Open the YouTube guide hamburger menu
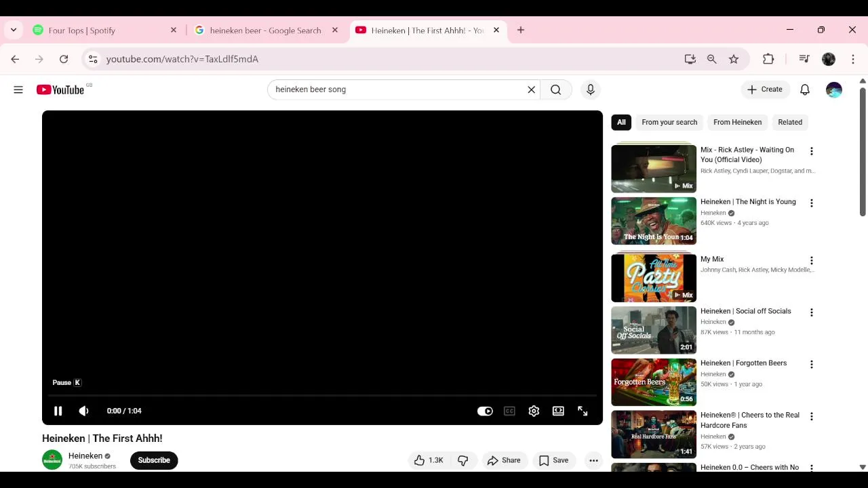 click(x=18, y=89)
